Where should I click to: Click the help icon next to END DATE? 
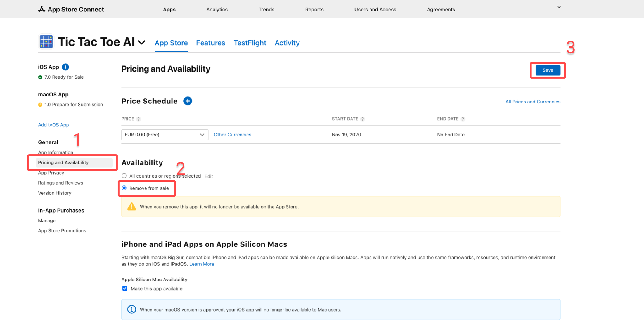[x=463, y=119]
